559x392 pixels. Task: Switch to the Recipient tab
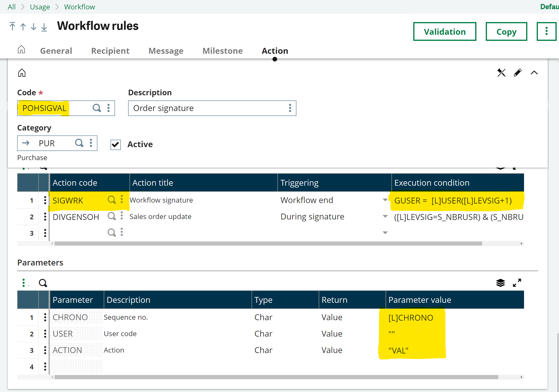[110, 51]
